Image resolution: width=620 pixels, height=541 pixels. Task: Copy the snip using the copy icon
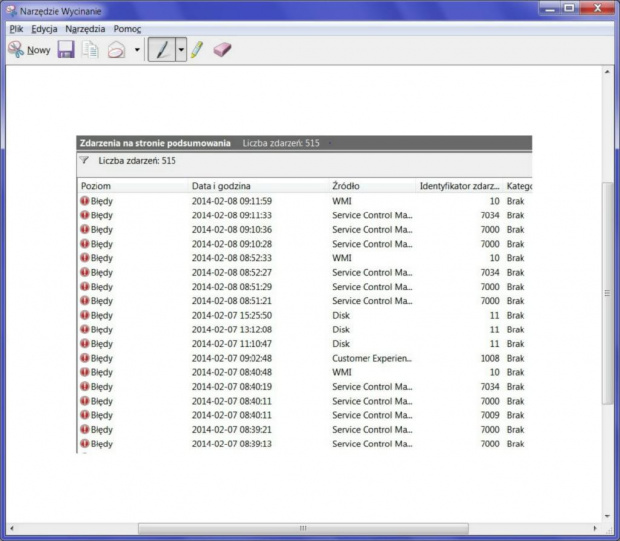[90, 50]
